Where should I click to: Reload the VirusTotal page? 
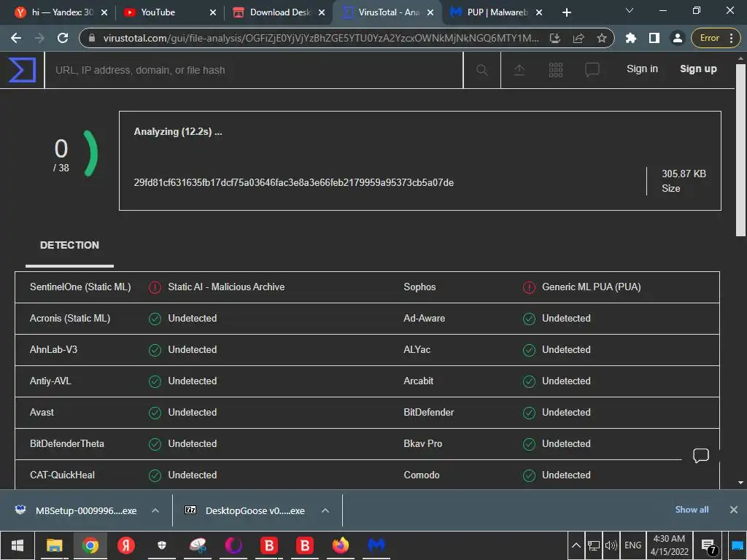63,38
